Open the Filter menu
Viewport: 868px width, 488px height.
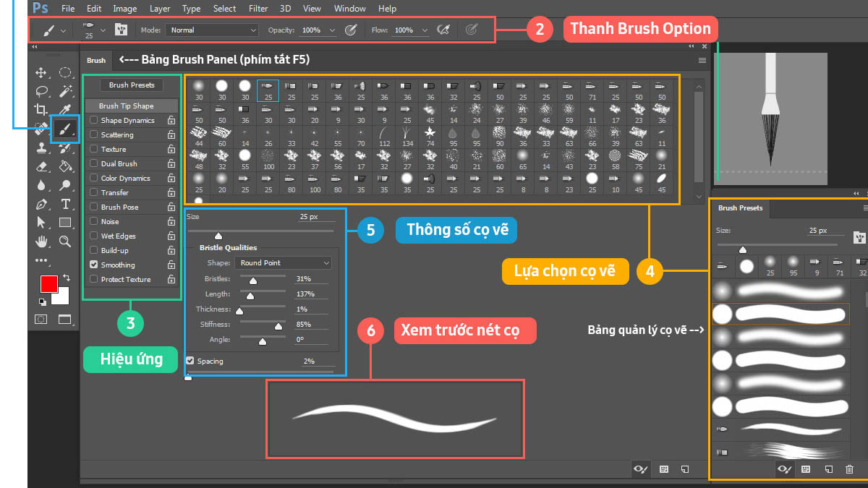coord(258,9)
